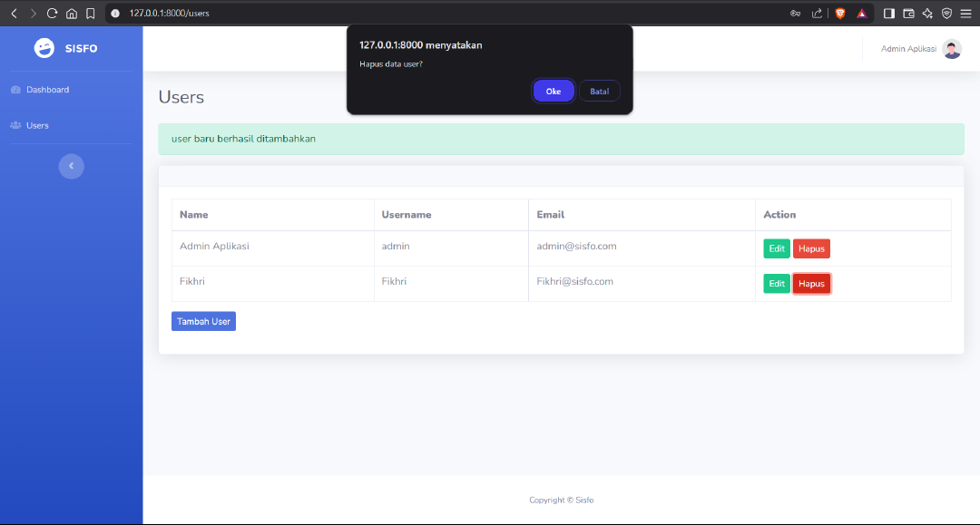980x525 pixels.
Task: Click the Brave VPN shield icon
Action: pyautogui.click(x=946, y=14)
